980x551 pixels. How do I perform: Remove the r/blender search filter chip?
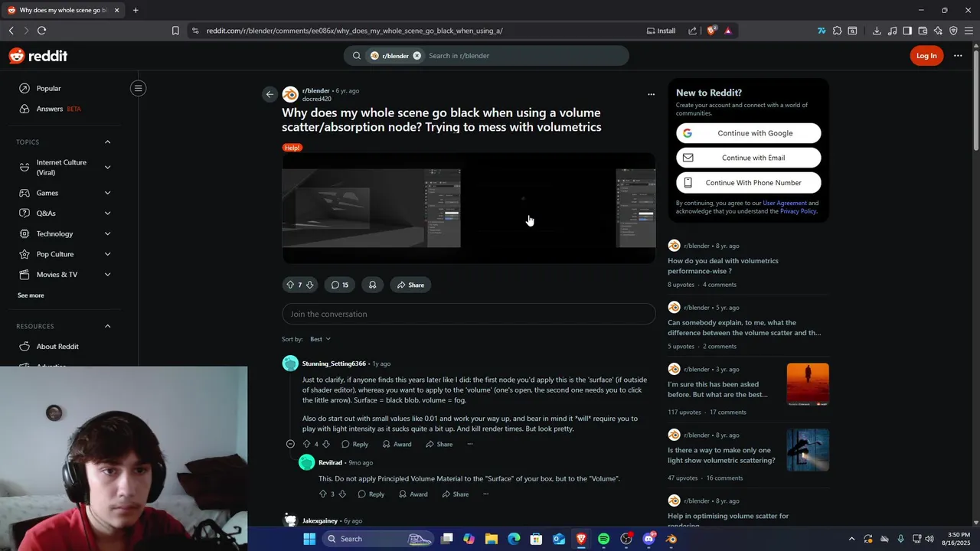[x=416, y=56]
